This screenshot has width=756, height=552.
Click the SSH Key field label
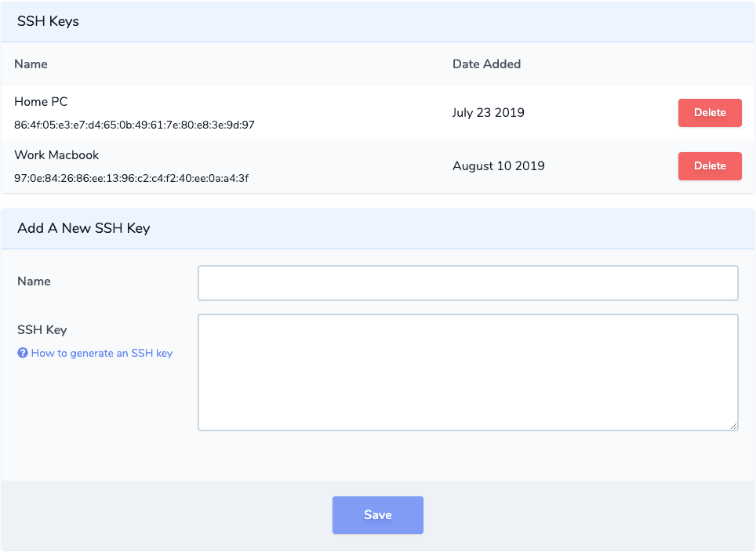click(x=42, y=330)
